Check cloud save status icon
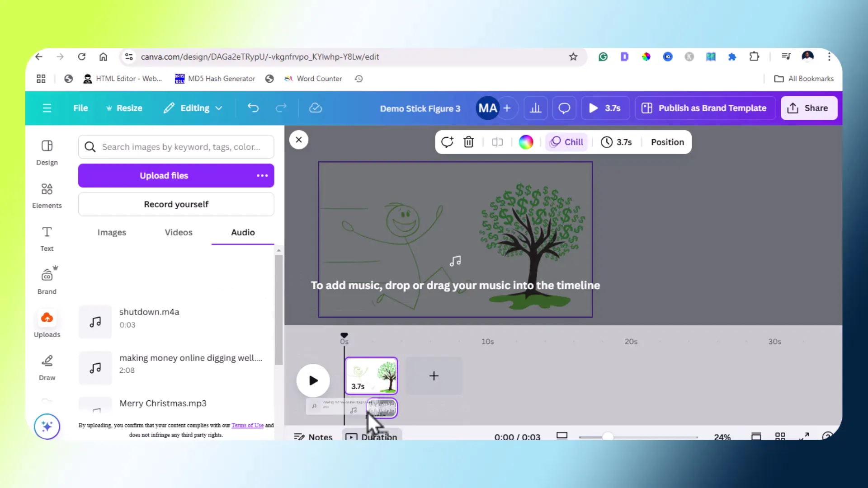This screenshot has width=868, height=488. point(316,108)
